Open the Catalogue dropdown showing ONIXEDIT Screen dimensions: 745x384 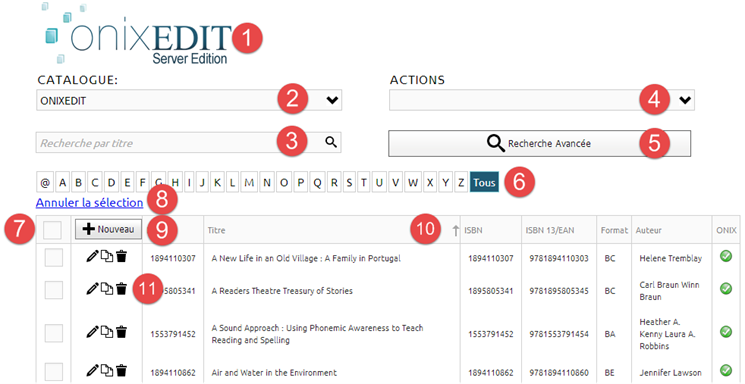[189, 100]
